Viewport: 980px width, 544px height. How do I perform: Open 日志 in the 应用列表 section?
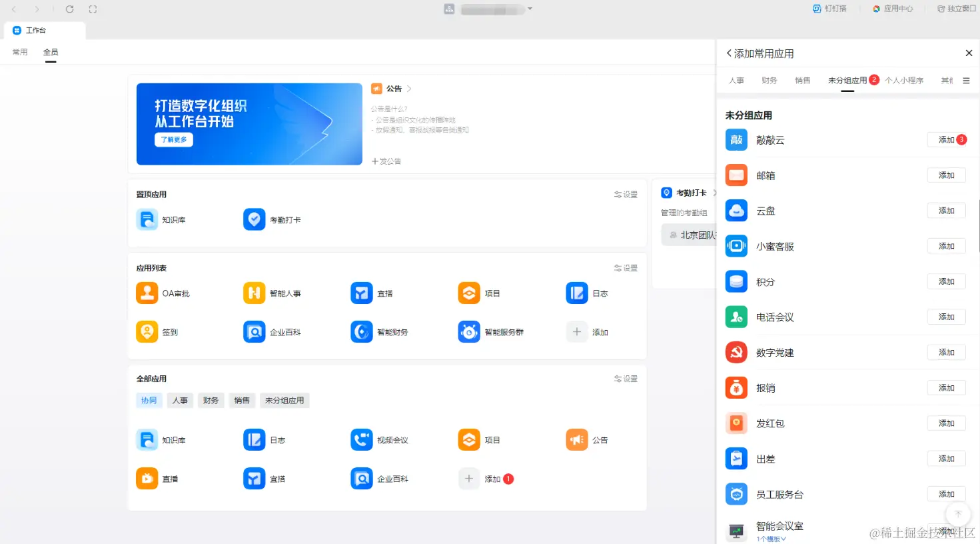587,293
